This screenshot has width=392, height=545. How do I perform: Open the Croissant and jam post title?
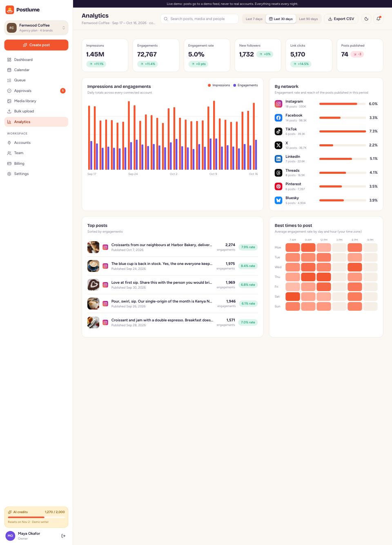(162, 320)
